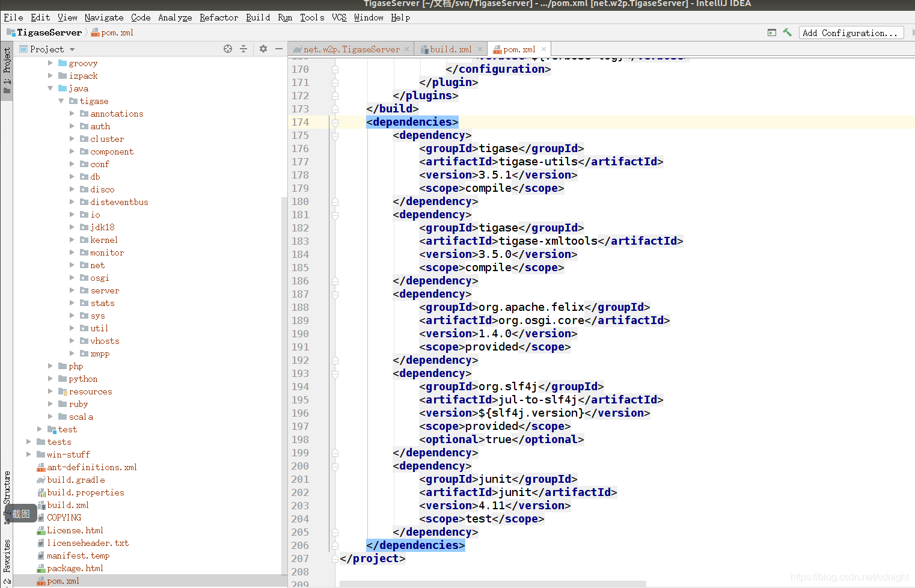The image size is (915, 588).
Task: Expand the win-stuff folder arrow
Action: coord(29,455)
